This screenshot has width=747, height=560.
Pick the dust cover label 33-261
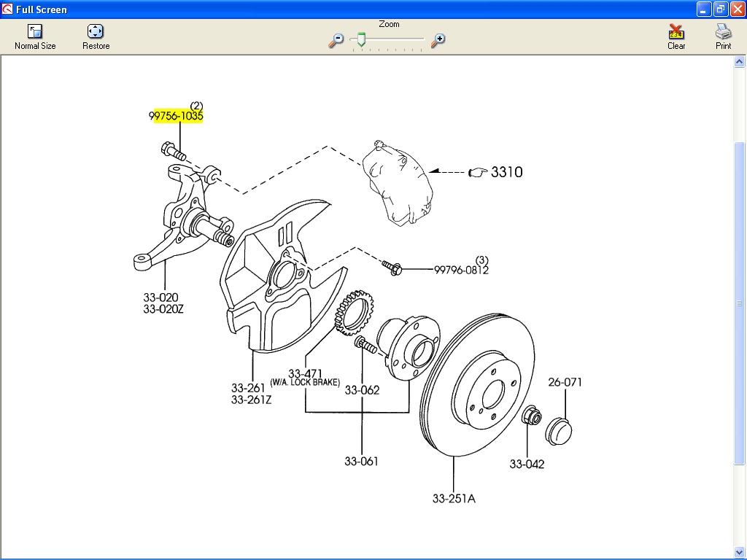249,388
